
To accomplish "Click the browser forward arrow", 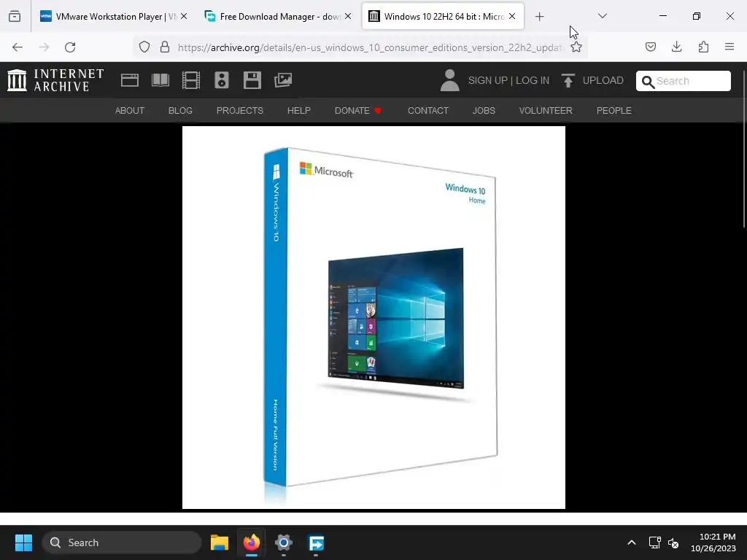I will (44, 47).
